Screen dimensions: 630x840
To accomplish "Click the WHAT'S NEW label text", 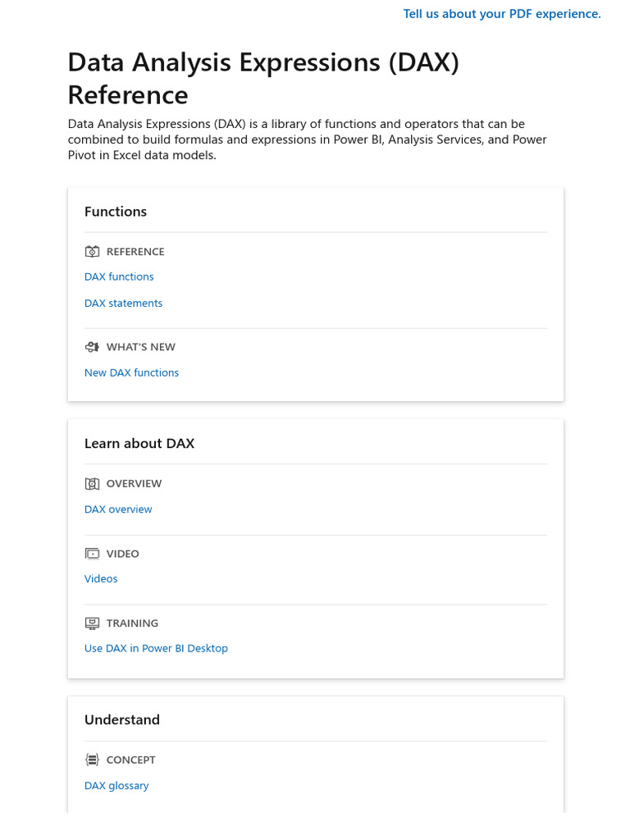I will 141,347.
